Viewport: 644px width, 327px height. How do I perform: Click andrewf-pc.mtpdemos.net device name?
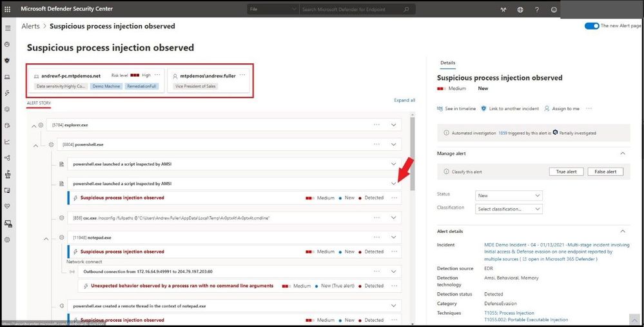[x=71, y=76]
